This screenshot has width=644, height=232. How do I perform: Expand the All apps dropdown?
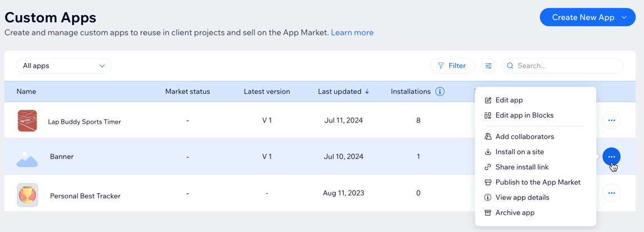(64, 66)
